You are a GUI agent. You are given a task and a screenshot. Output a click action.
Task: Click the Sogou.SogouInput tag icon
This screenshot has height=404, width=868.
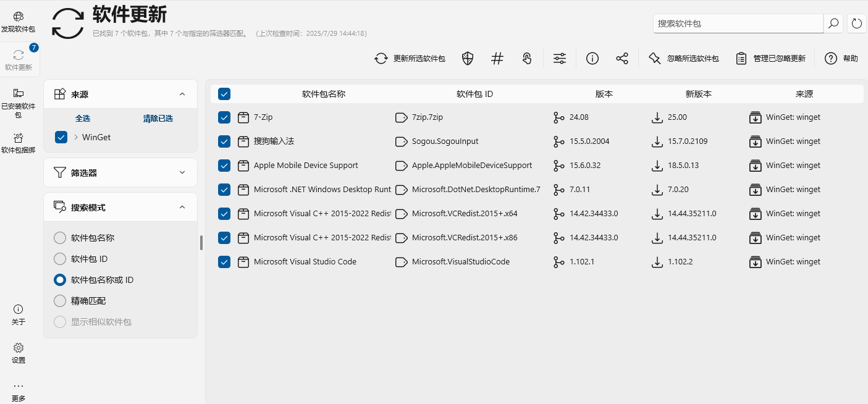click(401, 141)
